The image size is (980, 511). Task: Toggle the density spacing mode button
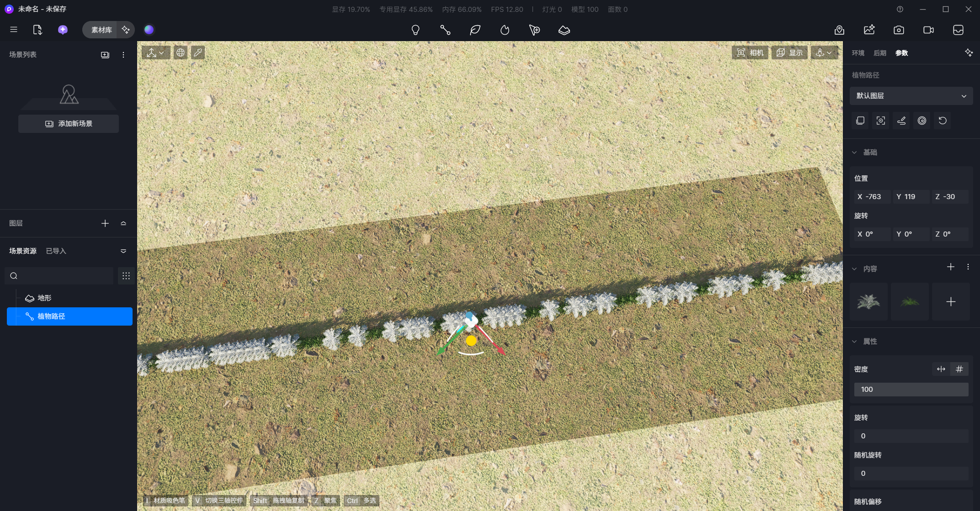(941, 369)
